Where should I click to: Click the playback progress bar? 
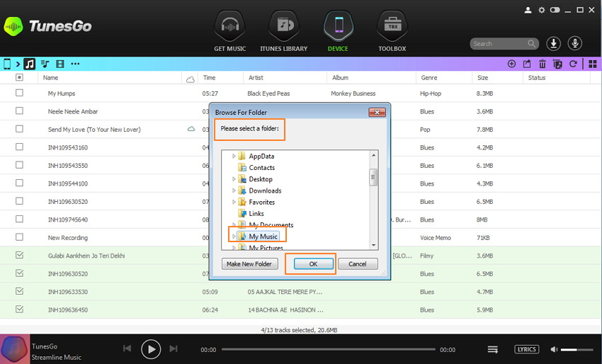328,349
